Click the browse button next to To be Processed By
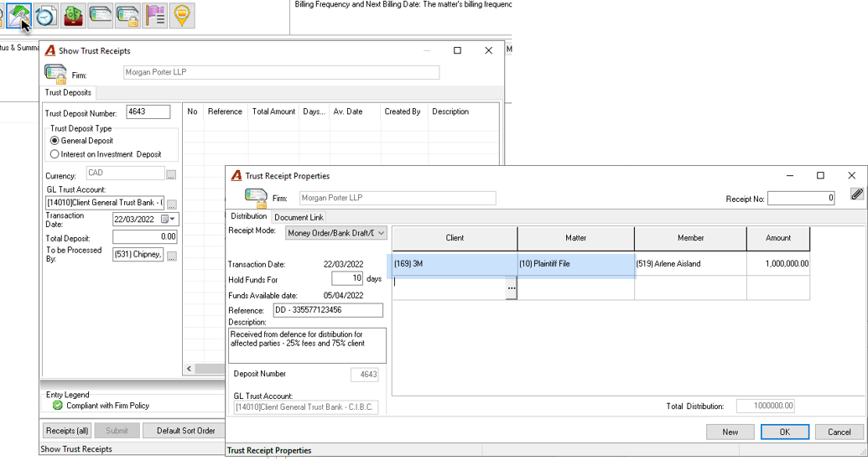Image resolution: width=868 pixels, height=466 pixels. click(172, 256)
